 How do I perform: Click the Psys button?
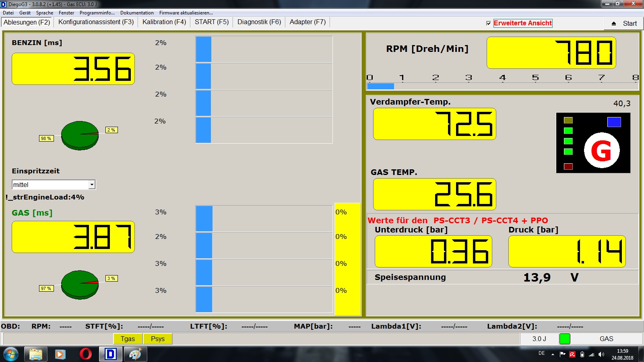point(158,339)
